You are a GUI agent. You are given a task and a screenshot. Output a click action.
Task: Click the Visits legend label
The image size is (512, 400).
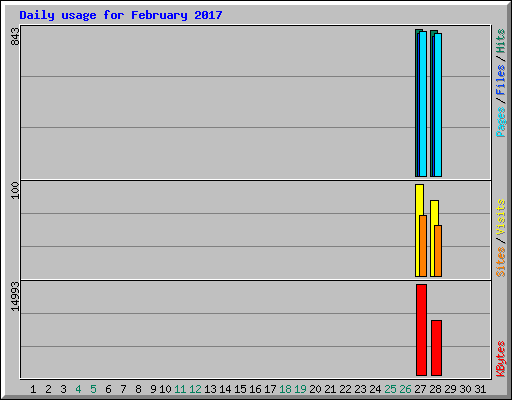coord(500,217)
